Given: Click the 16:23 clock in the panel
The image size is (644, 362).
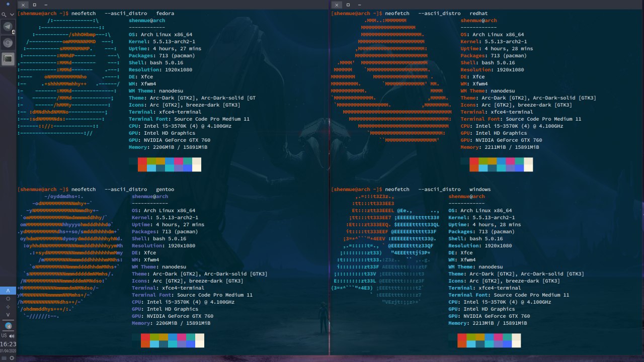Looking at the screenshot, I should [x=8, y=344].
